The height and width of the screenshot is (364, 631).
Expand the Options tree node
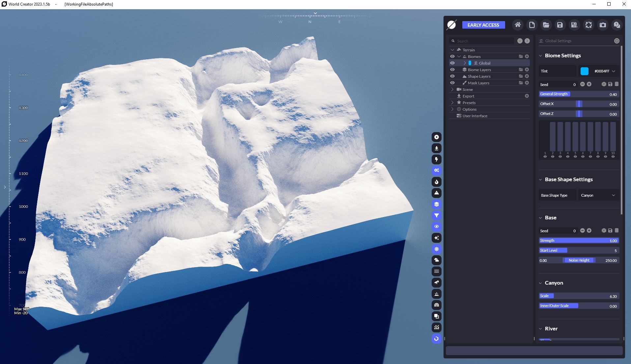coord(452,109)
